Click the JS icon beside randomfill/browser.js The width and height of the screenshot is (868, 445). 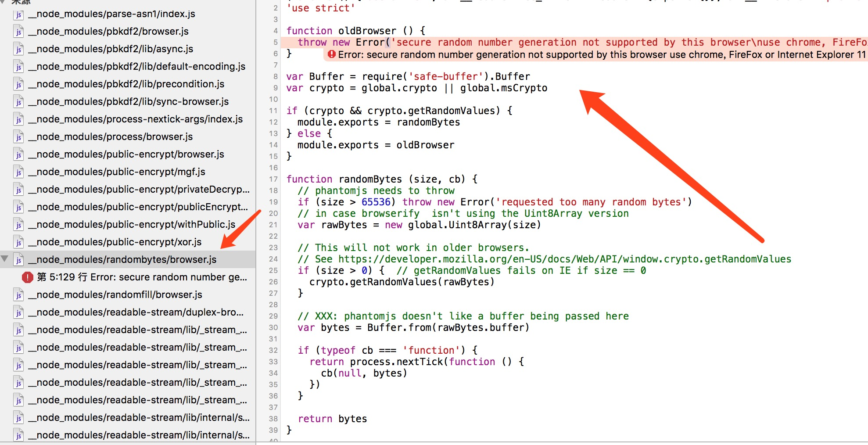click(18, 295)
